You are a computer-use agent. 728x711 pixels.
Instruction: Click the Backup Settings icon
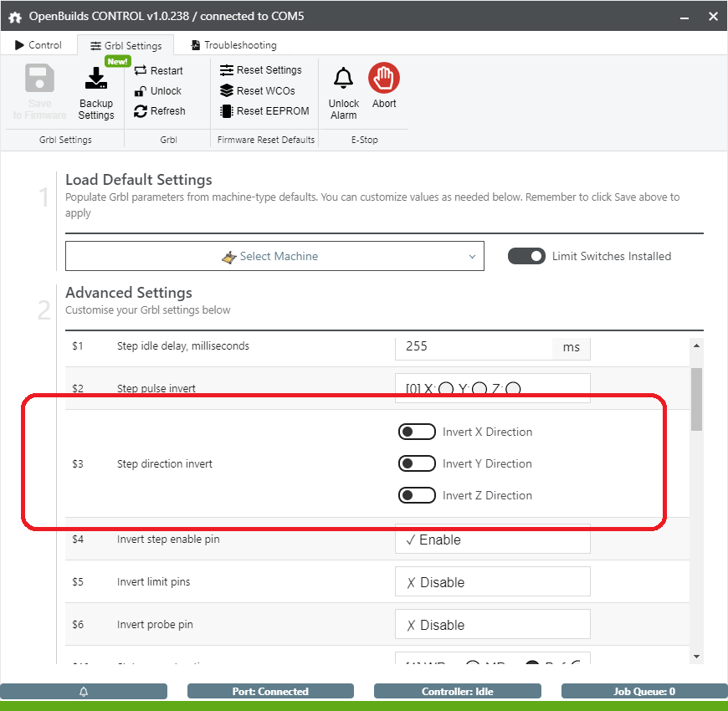click(96, 79)
